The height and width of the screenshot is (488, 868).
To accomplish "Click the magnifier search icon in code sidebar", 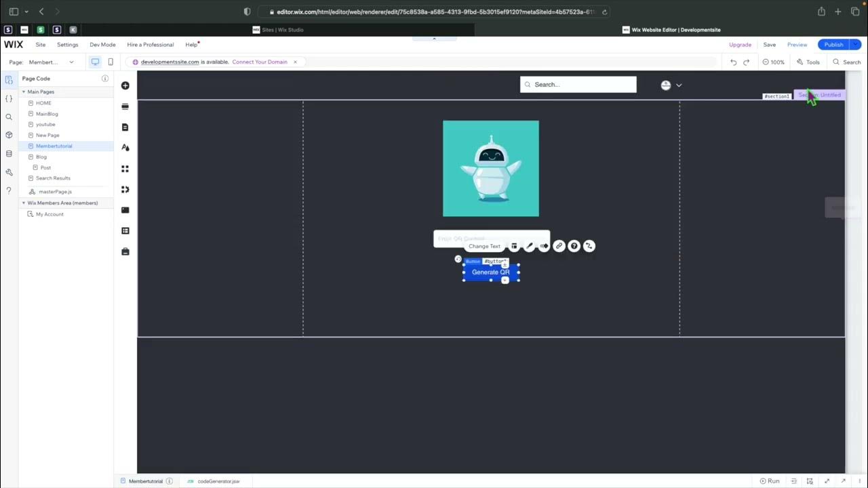I will coord(9,117).
